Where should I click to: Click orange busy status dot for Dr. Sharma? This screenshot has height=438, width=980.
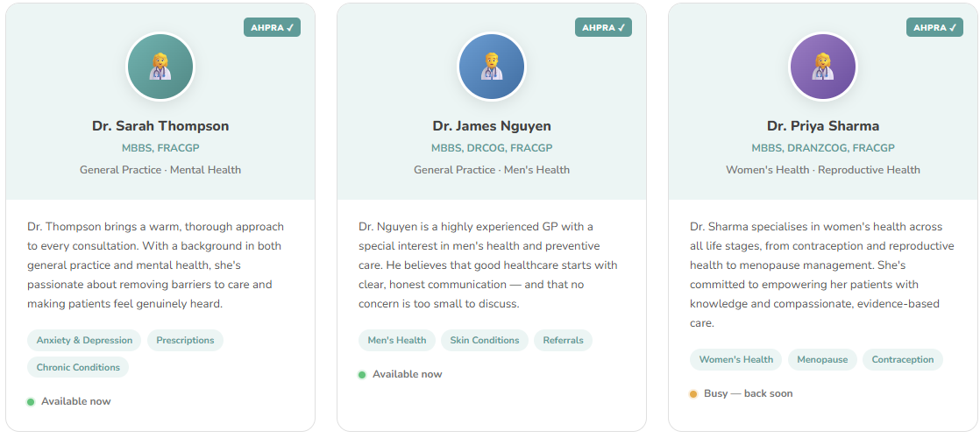pyautogui.click(x=693, y=394)
